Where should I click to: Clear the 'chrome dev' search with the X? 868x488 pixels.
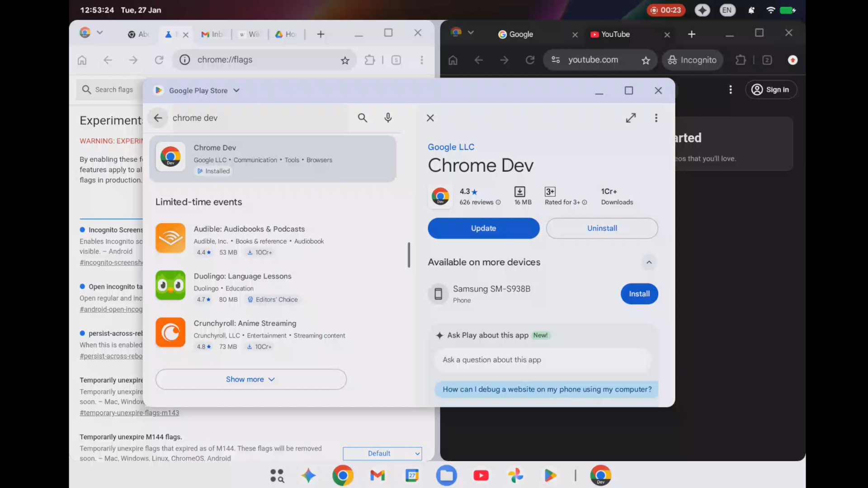pyautogui.click(x=430, y=117)
